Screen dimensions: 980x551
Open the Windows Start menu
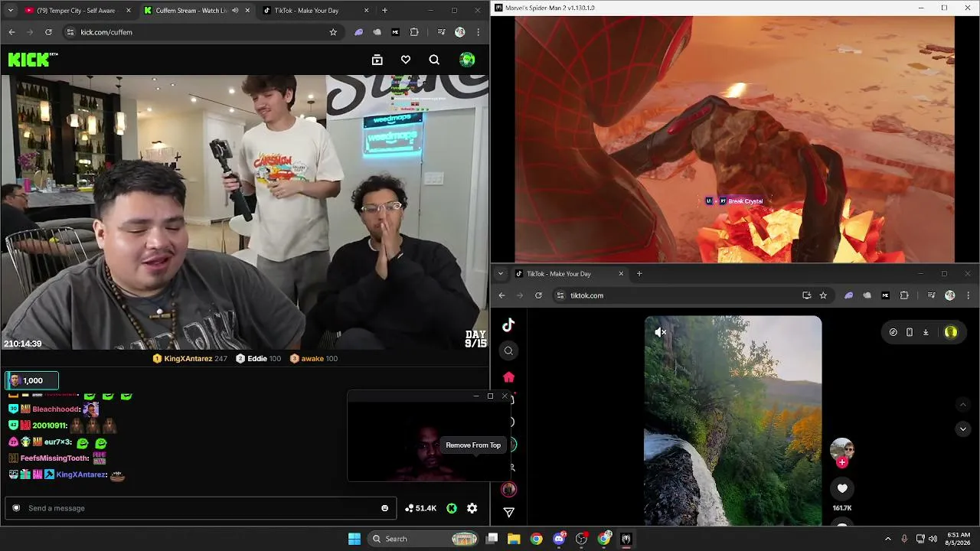354,539
